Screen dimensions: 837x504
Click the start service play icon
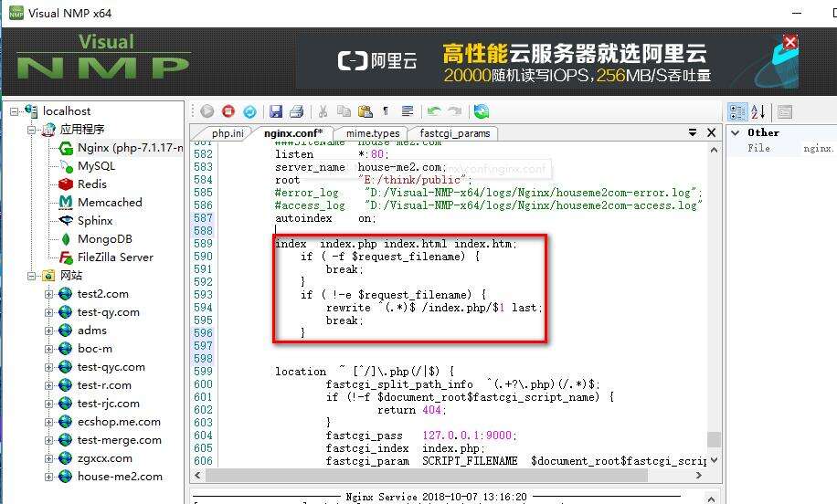point(207,111)
